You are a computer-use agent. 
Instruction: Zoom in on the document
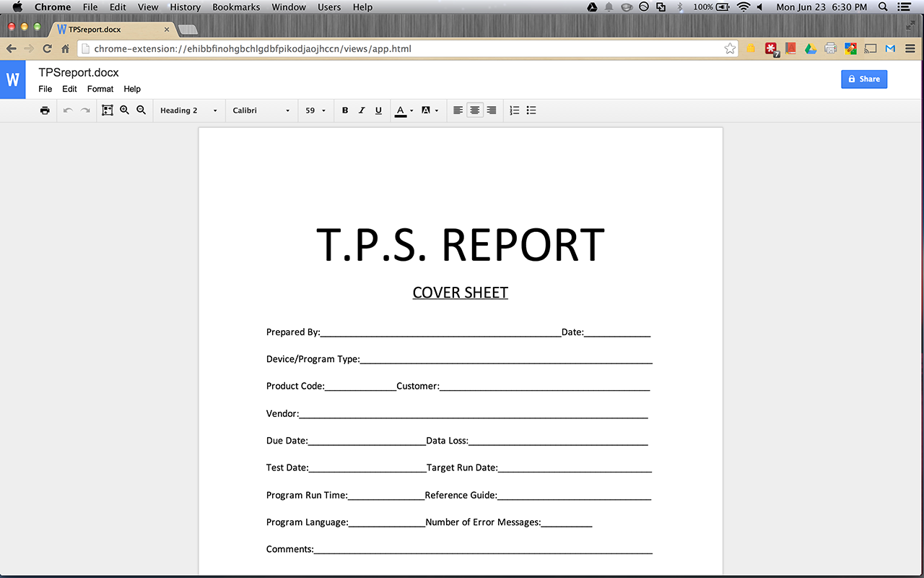coord(124,111)
